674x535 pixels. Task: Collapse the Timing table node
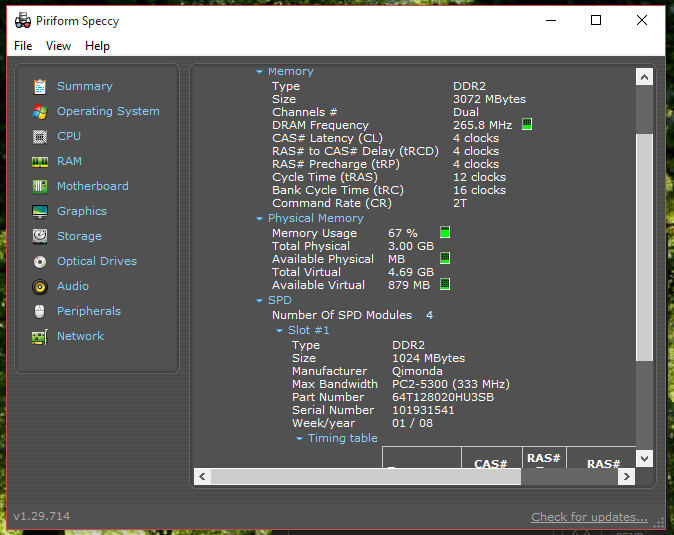pos(300,439)
